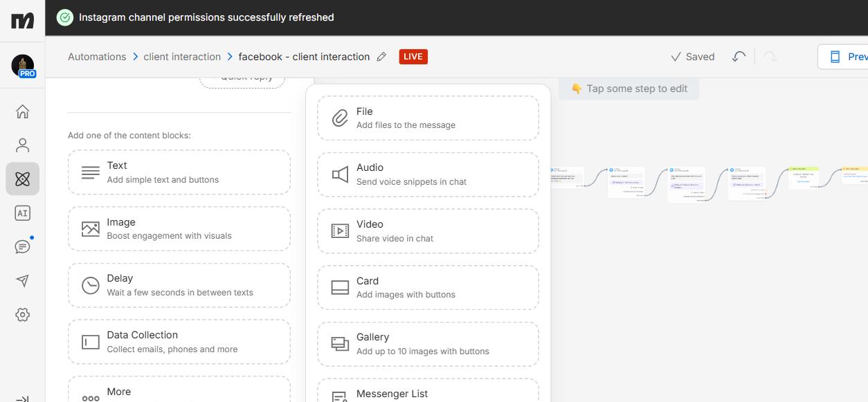Add a Text content block
The image size is (868, 402).
179,172
